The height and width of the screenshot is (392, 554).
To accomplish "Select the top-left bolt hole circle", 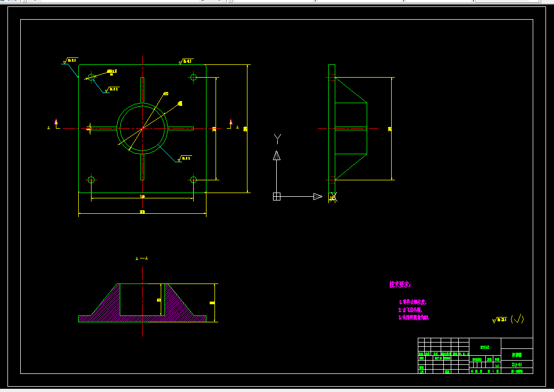I will (91, 77).
